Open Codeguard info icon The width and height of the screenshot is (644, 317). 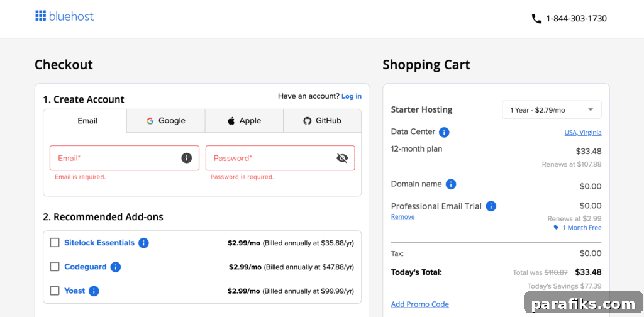tap(116, 267)
